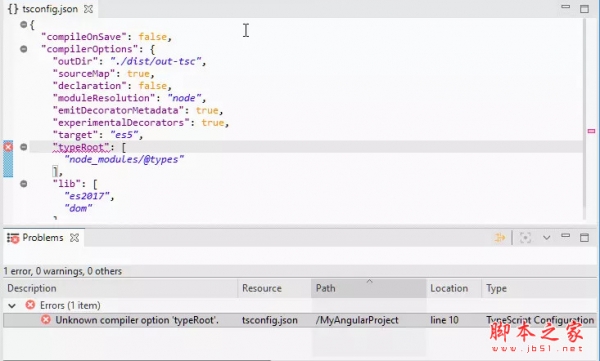Collapse the compilerOptions fold marker
The height and width of the screenshot is (361, 600).
pyautogui.click(x=24, y=49)
